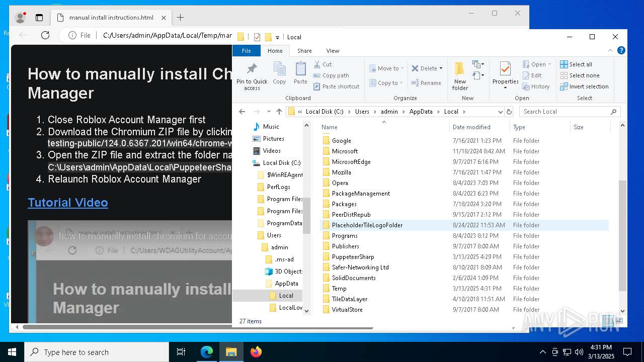Expand the Open button dropdown
Screen dimensions: 644x362
549,65
